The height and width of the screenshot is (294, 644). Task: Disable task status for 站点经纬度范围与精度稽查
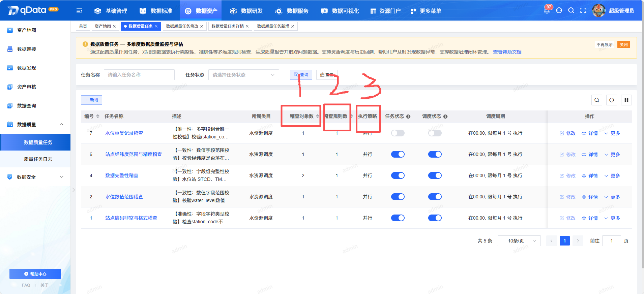coord(398,154)
